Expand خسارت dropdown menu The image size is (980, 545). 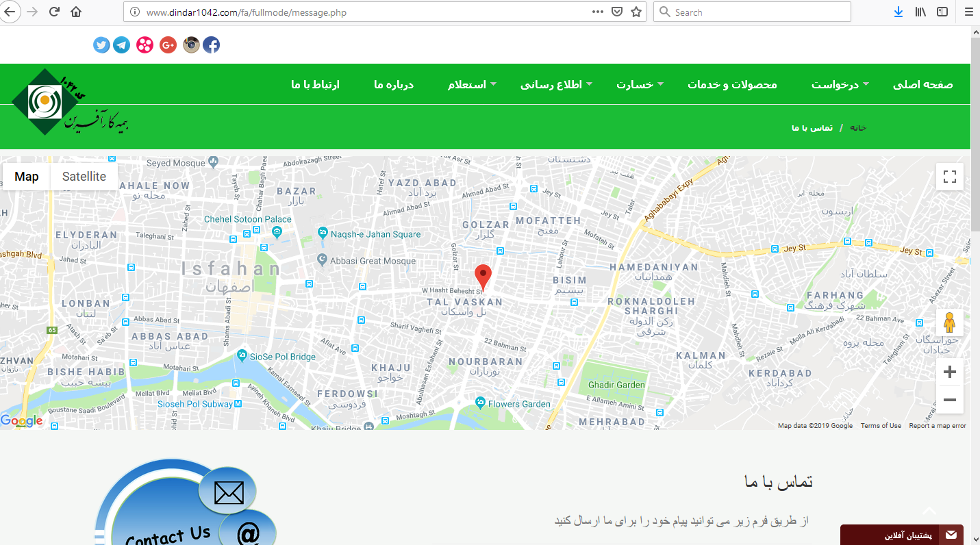click(640, 84)
